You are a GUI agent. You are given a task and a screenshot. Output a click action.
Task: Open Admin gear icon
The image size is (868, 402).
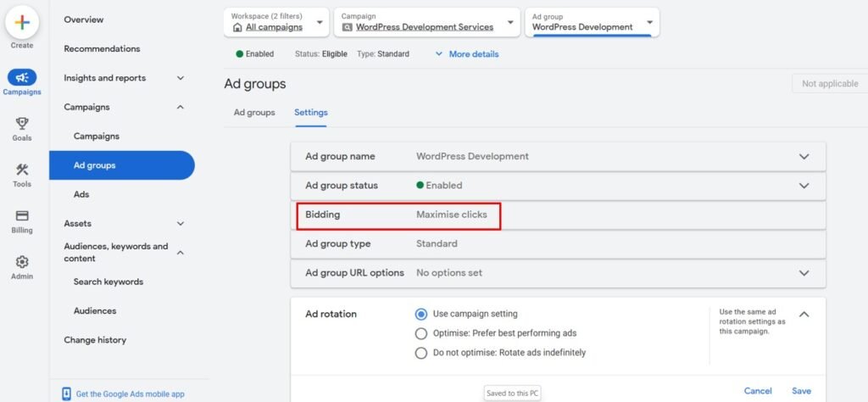tap(22, 261)
